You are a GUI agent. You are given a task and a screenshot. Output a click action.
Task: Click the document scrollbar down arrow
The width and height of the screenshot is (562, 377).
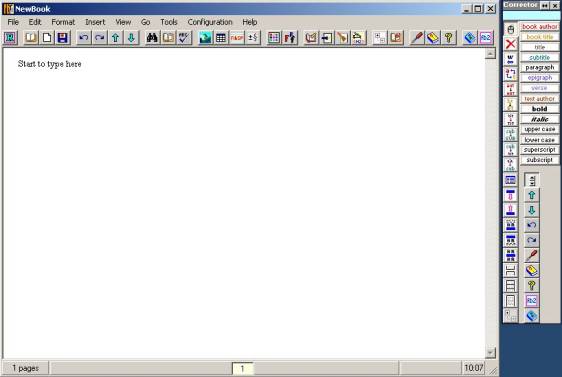click(490, 352)
